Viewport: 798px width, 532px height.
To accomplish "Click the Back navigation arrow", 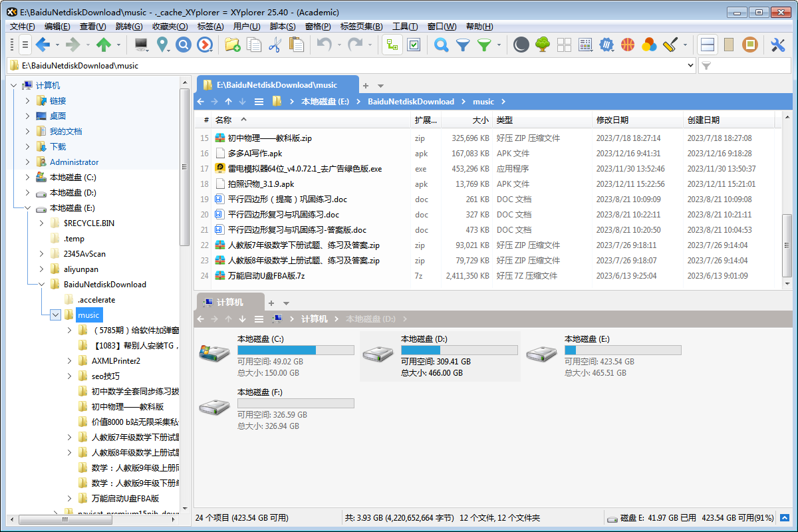I will (x=200, y=102).
